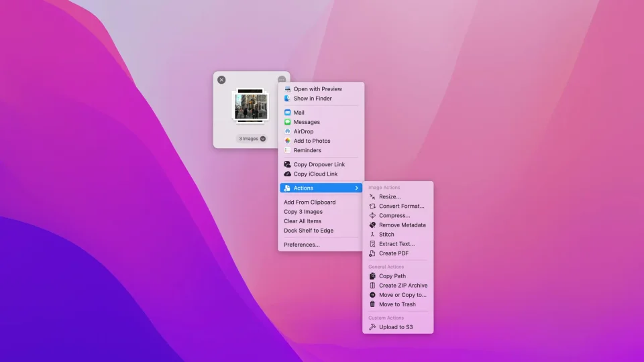
Task: Click the Compress icon
Action: pyautogui.click(x=372, y=215)
